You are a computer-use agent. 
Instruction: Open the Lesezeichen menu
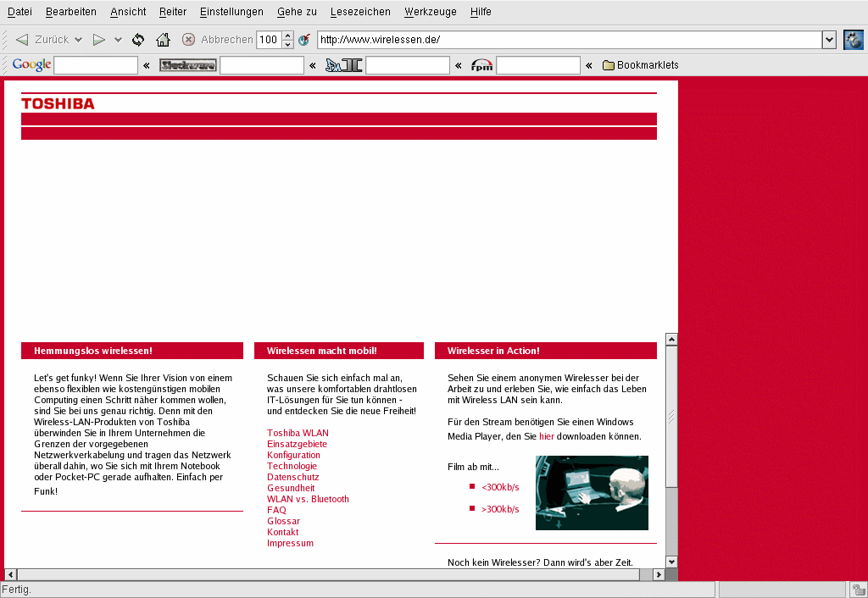click(x=360, y=12)
